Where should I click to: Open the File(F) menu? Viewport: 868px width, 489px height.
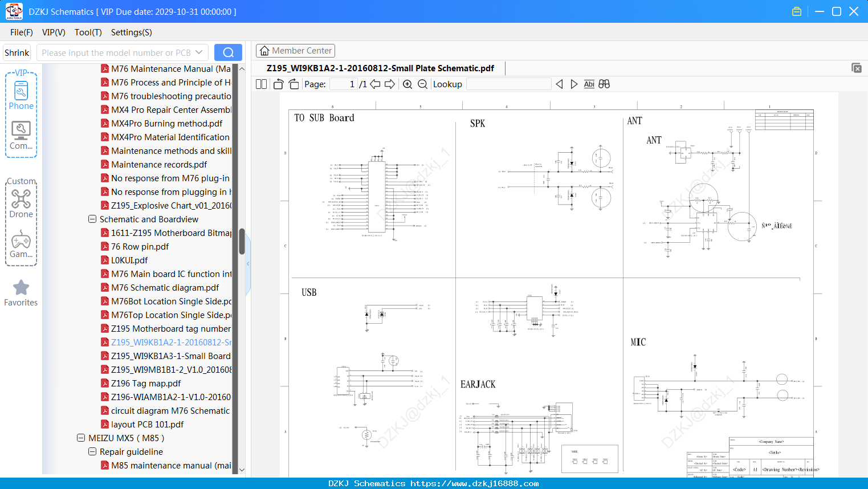coord(22,32)
